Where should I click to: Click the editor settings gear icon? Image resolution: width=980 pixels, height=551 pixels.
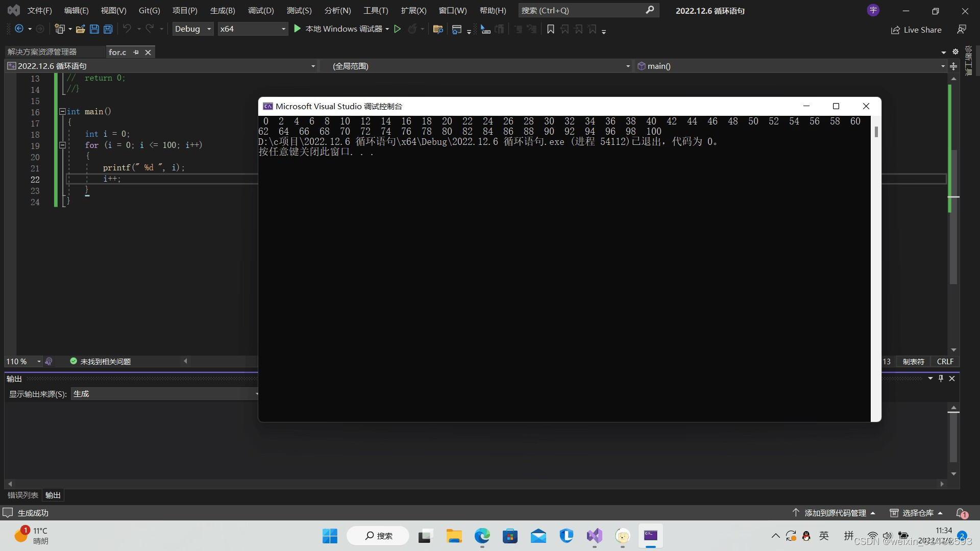pos(955,52)
